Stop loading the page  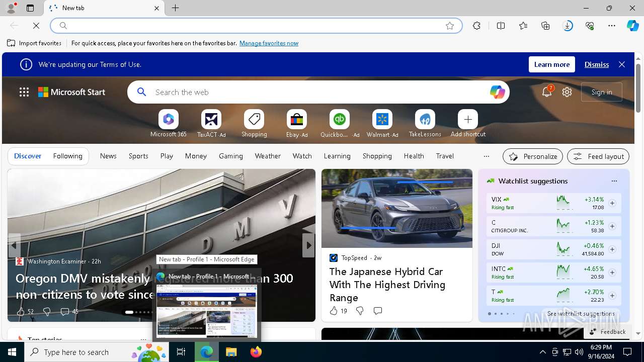click(x=36, y=26)
